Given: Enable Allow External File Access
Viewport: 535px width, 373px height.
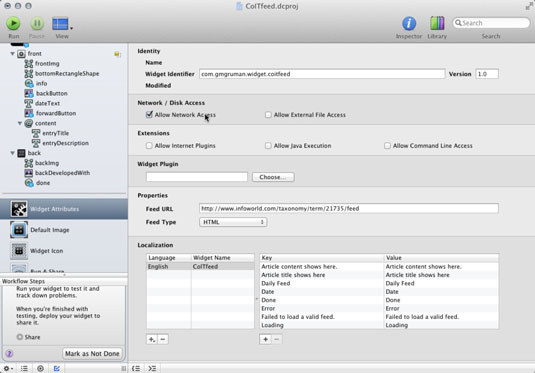Looking at the screenshot, I should pos(268,115).
